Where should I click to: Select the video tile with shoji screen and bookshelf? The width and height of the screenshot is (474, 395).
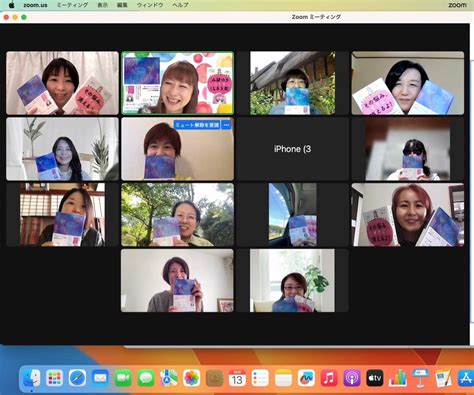point(62,215)
